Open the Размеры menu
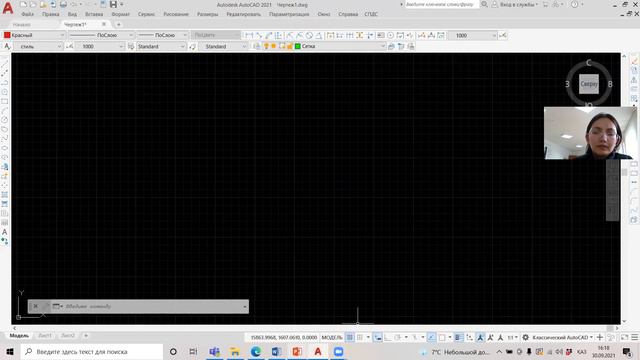Image resolution: width=640 pixels, height=360 pixels. coord(207,14)
